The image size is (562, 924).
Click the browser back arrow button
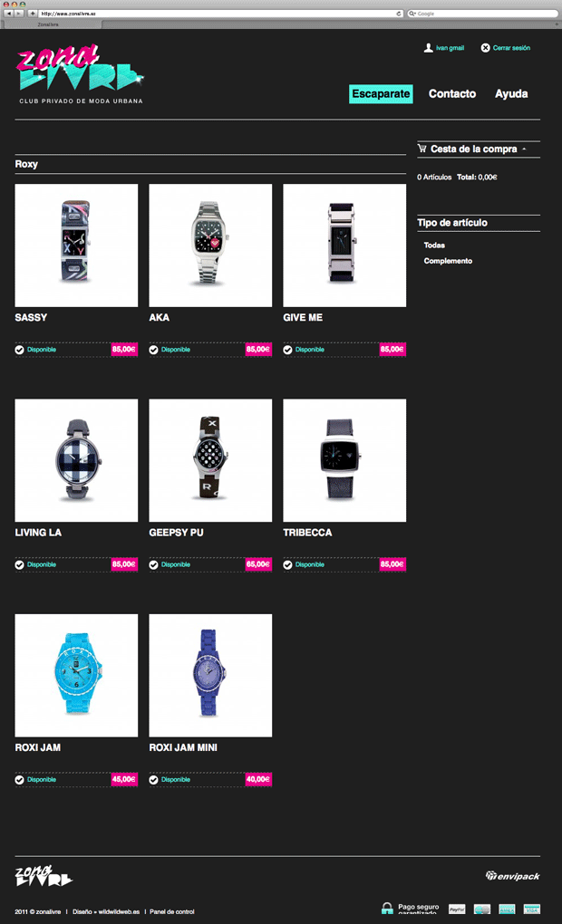8,13
